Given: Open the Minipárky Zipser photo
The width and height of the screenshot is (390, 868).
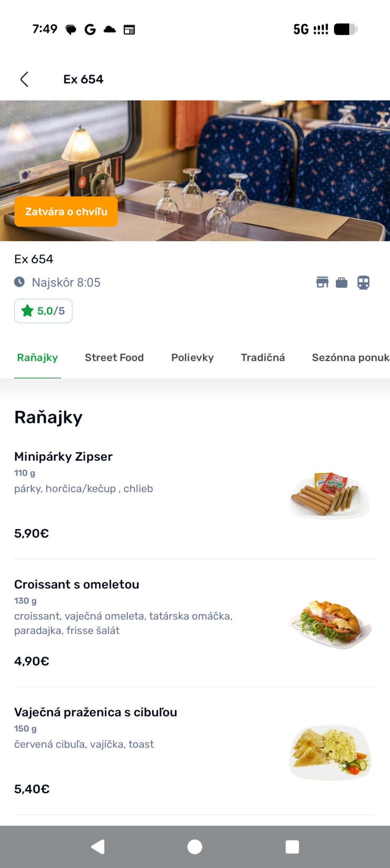Looking at the screenshot, I should (330, 495).
